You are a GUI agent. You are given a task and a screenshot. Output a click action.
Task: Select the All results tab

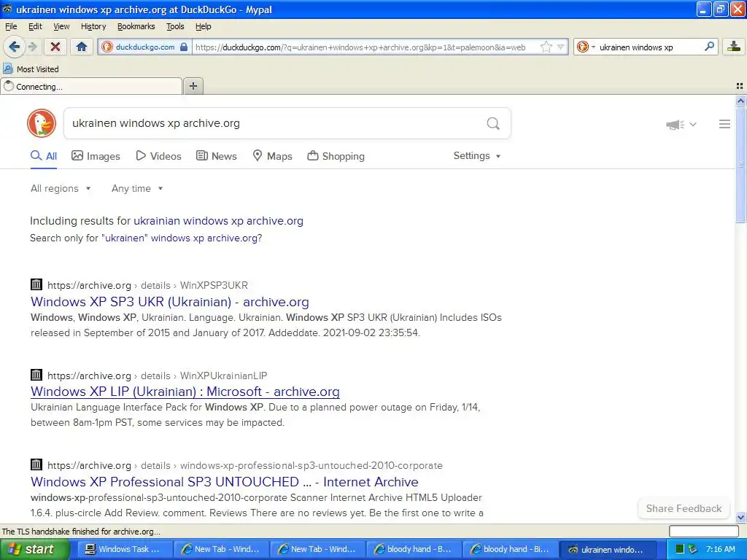44,156
